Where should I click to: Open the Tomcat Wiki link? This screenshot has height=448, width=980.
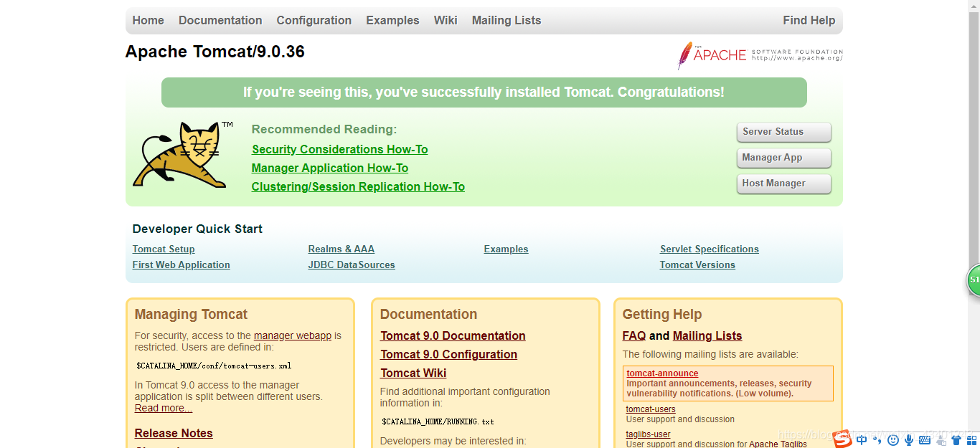(x=413, y=373)
